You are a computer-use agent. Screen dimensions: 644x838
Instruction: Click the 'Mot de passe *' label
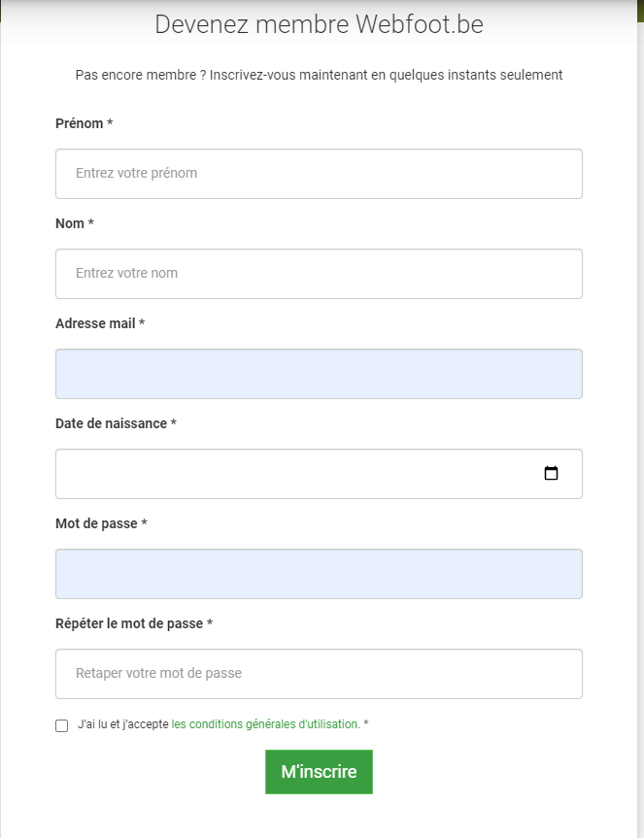[x=101, y=523]
